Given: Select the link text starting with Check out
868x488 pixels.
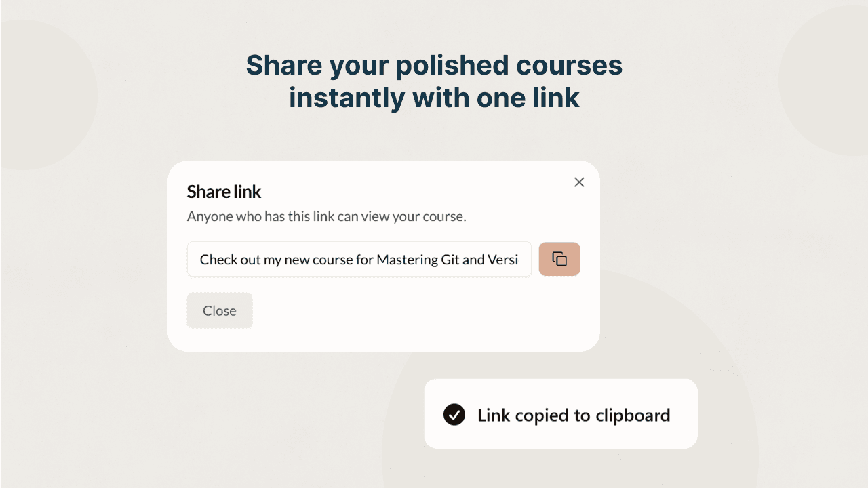Looking at the screenshot, I should tap(359, 259).
